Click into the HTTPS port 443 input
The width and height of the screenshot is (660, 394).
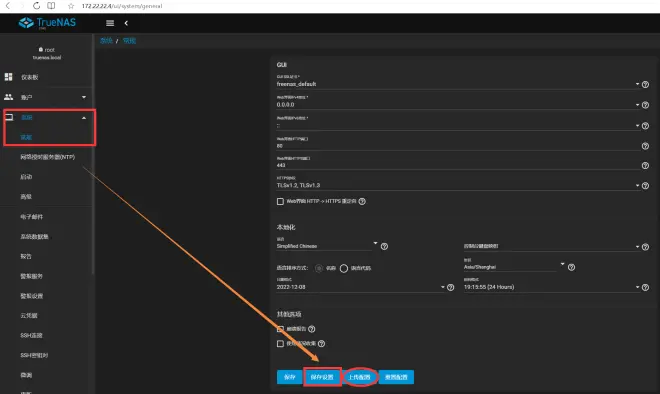[458, 165]
